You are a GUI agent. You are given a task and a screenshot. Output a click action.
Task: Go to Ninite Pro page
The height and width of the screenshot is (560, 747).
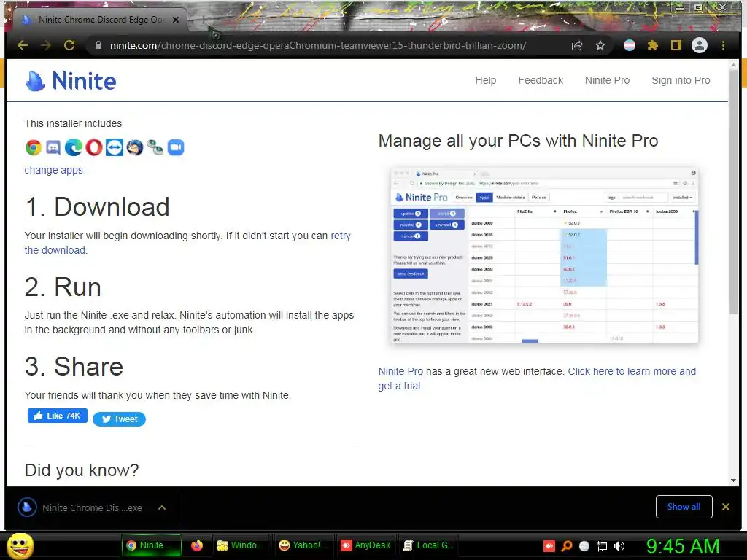[x=608, y=80]
